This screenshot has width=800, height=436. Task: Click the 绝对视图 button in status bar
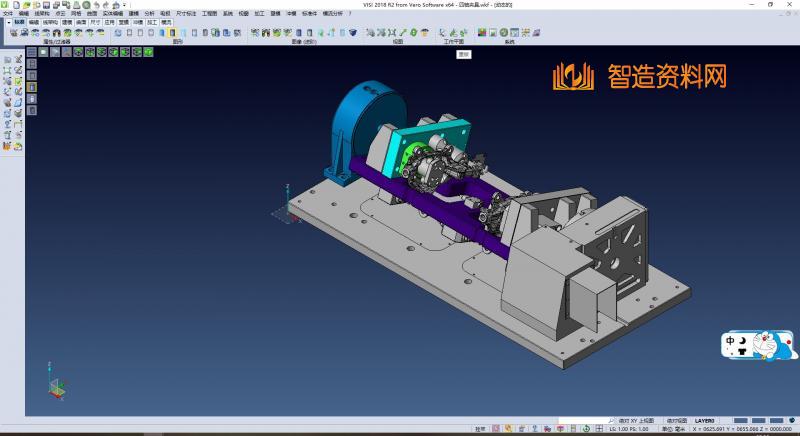click(675, 421)
